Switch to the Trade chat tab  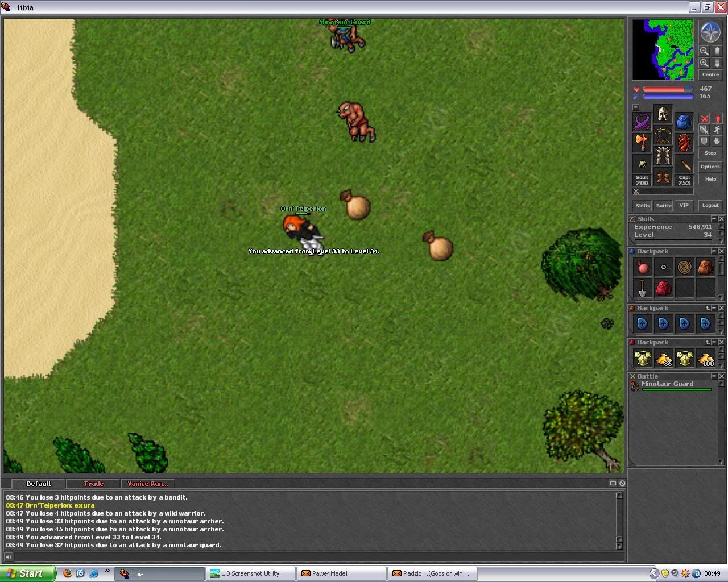pyautogui.click(x=93, y=484)
